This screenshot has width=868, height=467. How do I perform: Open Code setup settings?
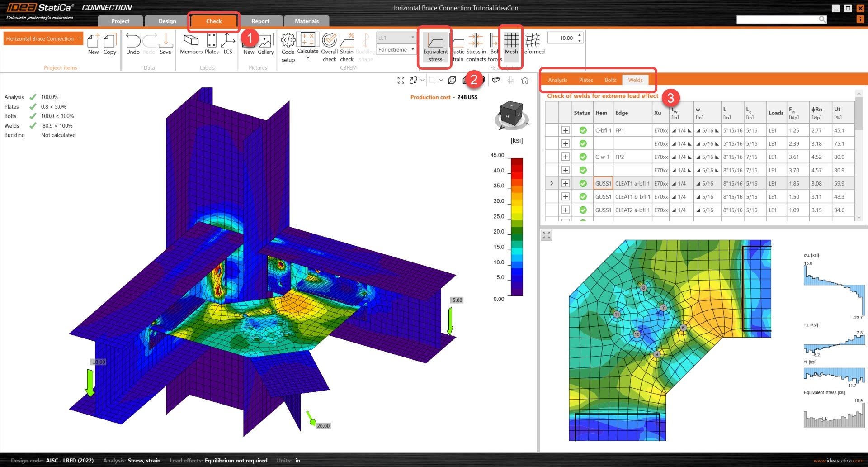[288, 47]
